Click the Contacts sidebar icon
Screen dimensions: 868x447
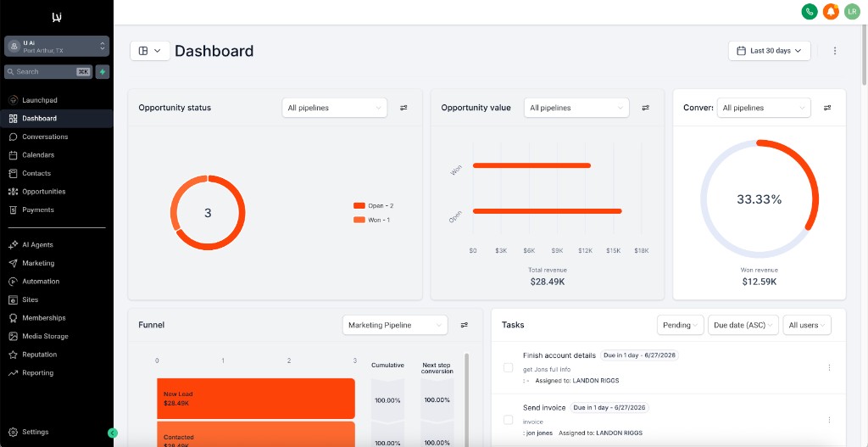point(14,173)
